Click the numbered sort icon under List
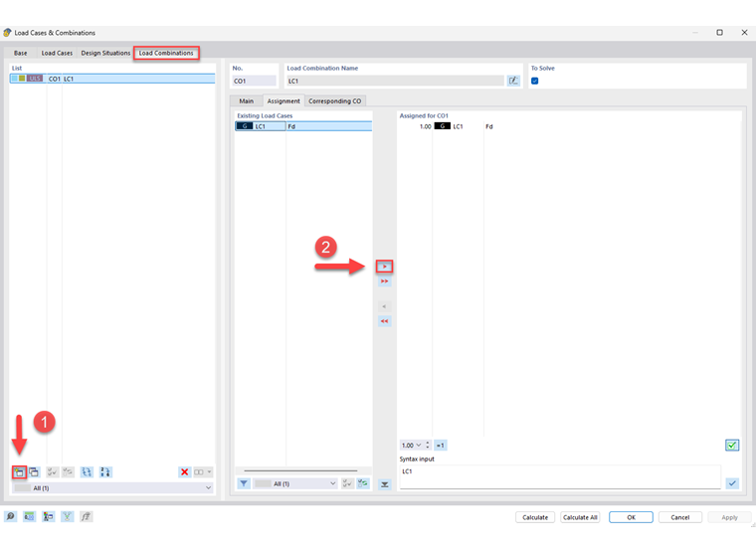The width and height of the screenshot is (756, 553). (x=105, y=472)
